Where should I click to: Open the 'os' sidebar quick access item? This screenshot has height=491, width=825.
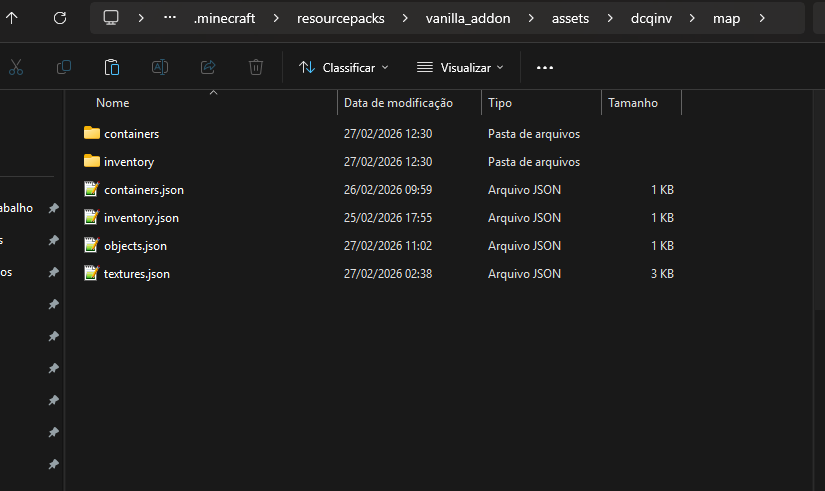tap(6, 272)
